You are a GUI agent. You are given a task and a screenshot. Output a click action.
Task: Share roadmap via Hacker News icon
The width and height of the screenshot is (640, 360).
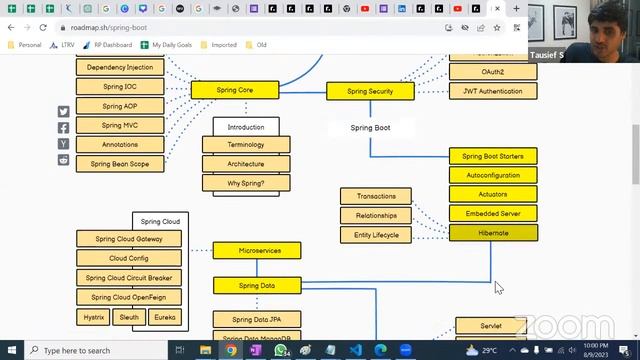tap(63, 144)
